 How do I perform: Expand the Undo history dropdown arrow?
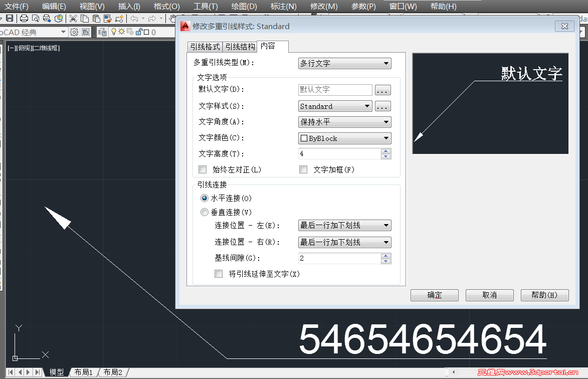[143, 19]
